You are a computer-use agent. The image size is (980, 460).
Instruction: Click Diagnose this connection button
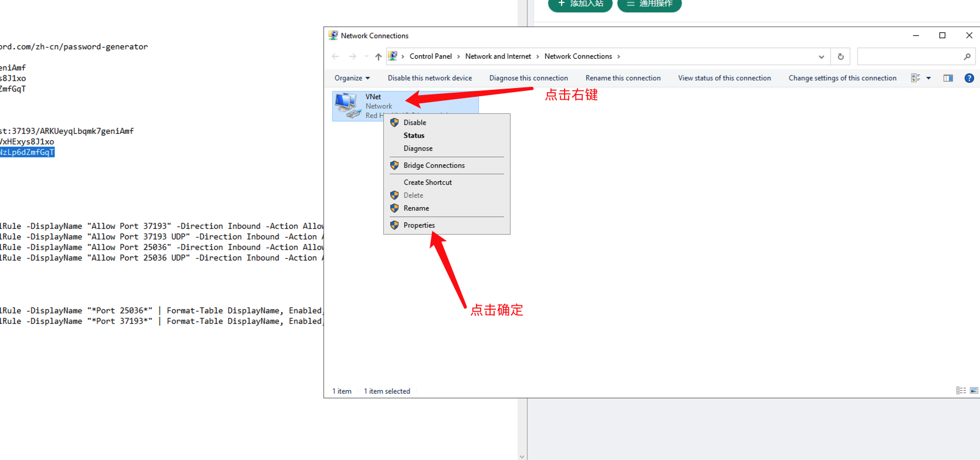[x=528, y=78]
